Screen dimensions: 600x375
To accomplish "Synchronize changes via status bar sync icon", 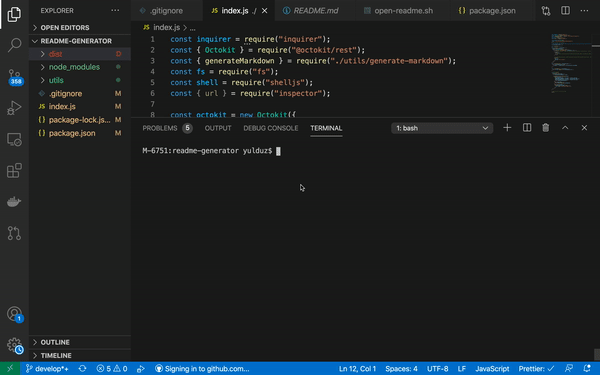I will coord(82,368).
